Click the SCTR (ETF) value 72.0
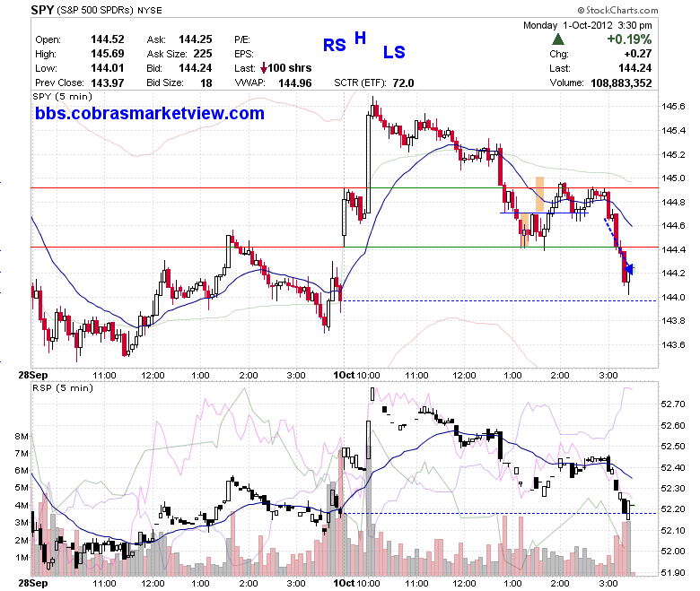700x591 pixels. point(404,83)
